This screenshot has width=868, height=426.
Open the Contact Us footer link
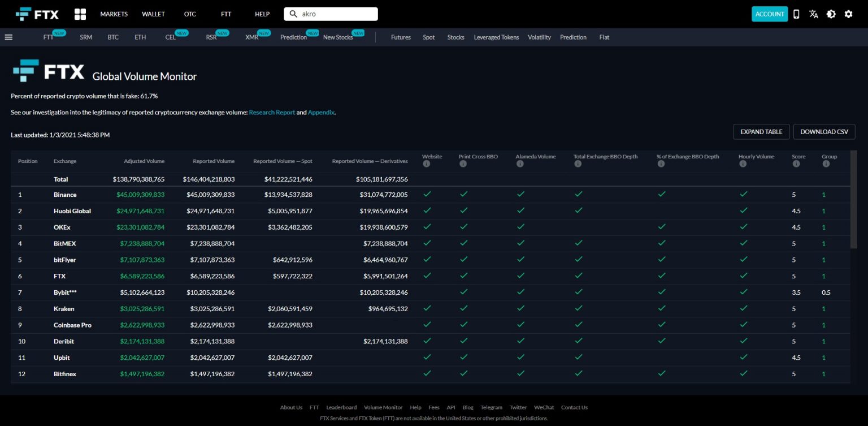574,407
